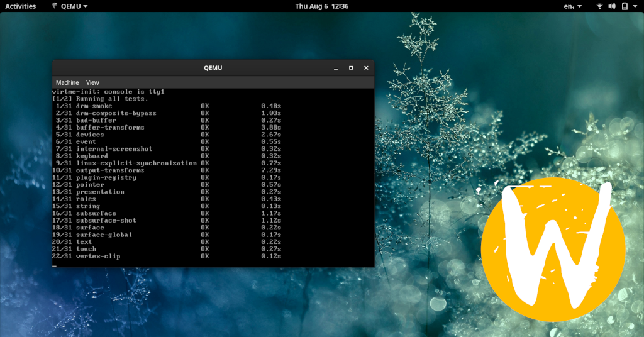Open the View menu

tap(92, 82)
